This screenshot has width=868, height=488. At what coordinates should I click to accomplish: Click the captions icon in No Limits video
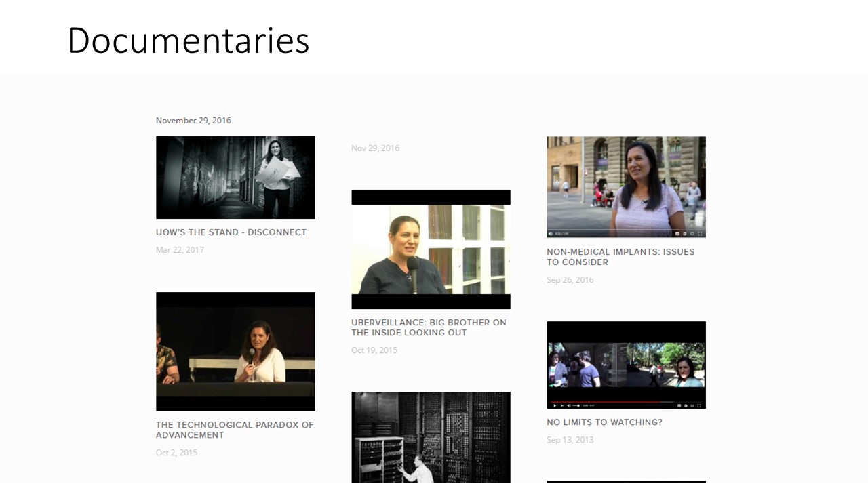coord(679,405)
